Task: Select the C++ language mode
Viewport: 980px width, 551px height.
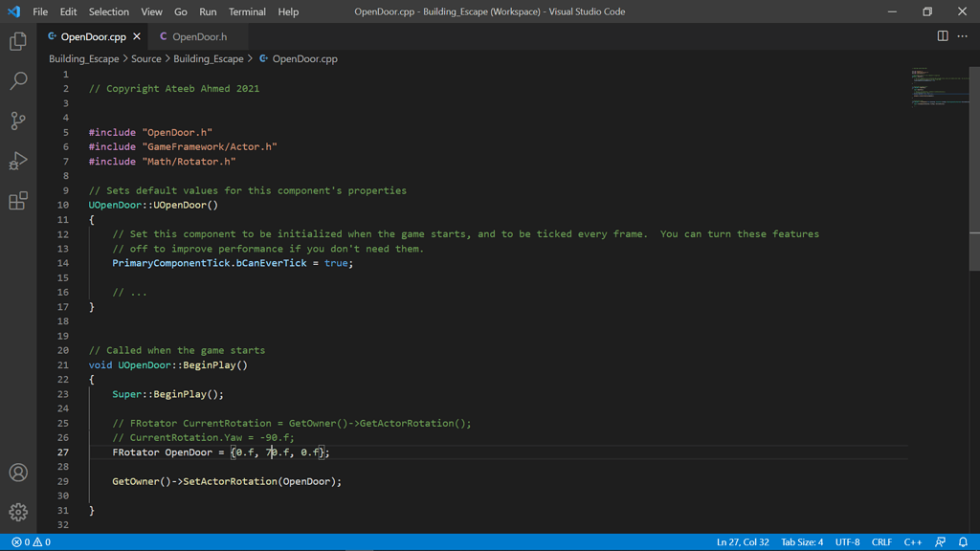Action: tap(912, 541)
